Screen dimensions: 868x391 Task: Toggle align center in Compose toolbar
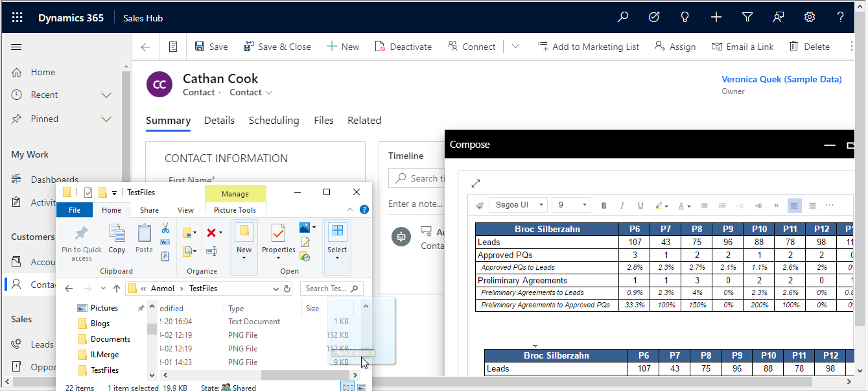coord(812,206)
